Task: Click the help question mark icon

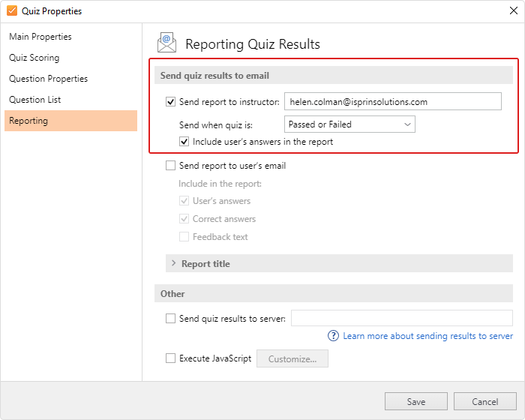Action: point(333,335)
